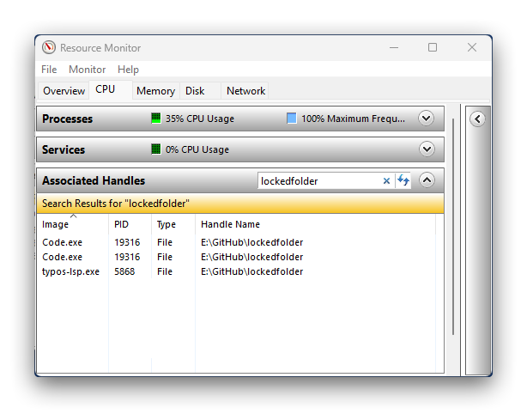Expand the Services section
Image resolution: width=527 pixels, height=420 pixels.
[427, 149]
